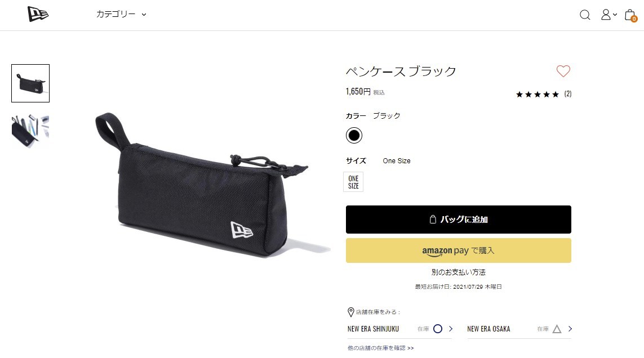The image size is (644, 358).
Task: Expand the NEW ERA SHINJUKU store chevron
Action: [x=451, y=329]
